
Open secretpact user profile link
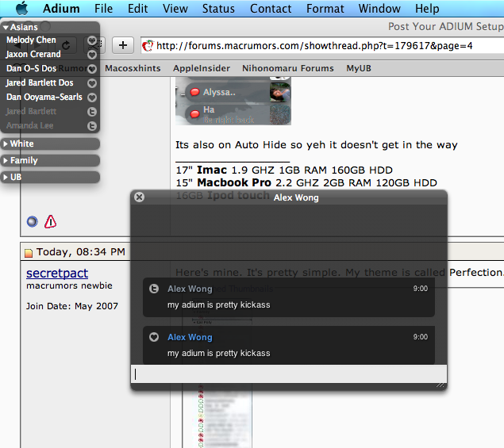tap(57, 274)
